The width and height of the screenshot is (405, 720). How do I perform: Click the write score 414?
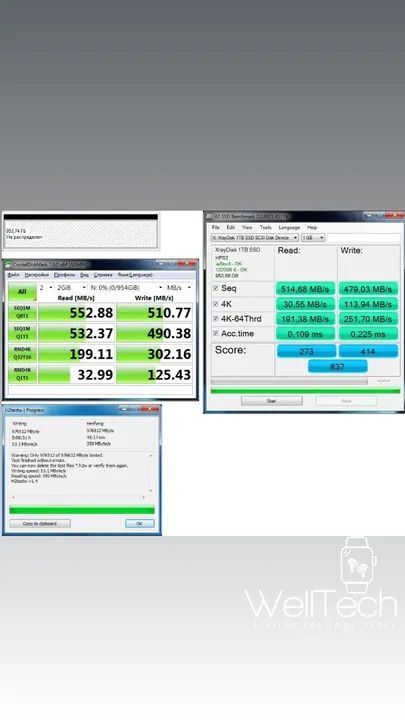(368, 351)
